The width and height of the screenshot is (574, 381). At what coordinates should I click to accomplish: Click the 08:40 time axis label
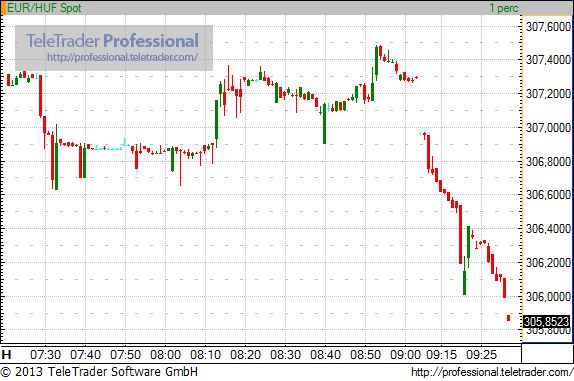point(325,355)
